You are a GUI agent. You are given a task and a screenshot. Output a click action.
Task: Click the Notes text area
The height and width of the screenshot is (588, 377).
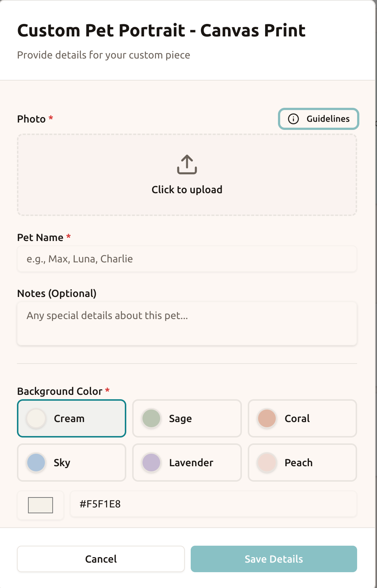187,323
